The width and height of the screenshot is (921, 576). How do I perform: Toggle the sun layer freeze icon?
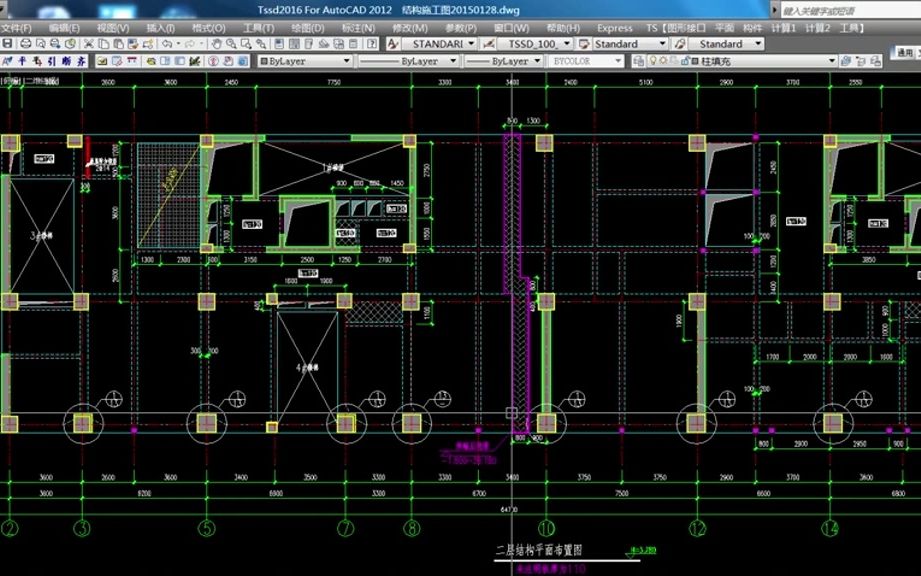(663, 61)
